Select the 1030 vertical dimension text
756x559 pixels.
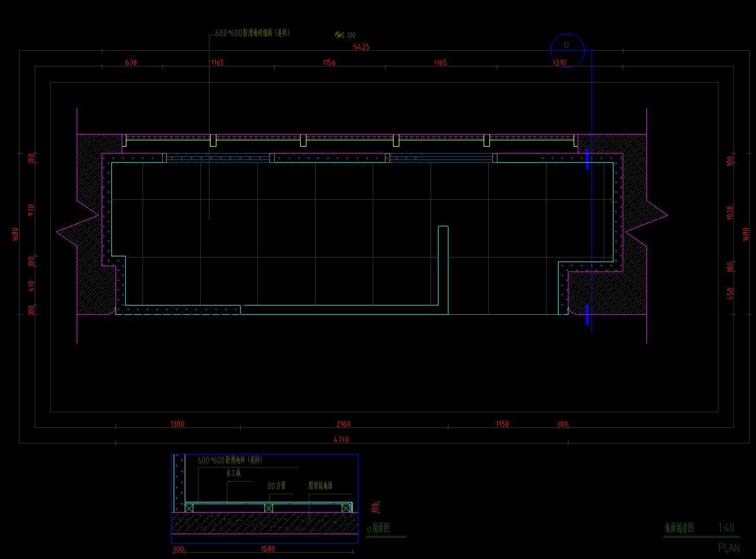click(730, 212)
